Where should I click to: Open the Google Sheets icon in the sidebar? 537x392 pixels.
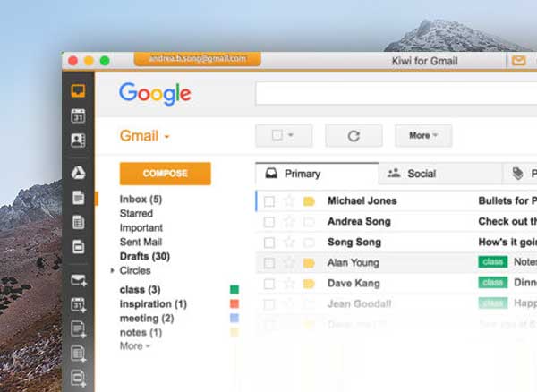[78, 223]
